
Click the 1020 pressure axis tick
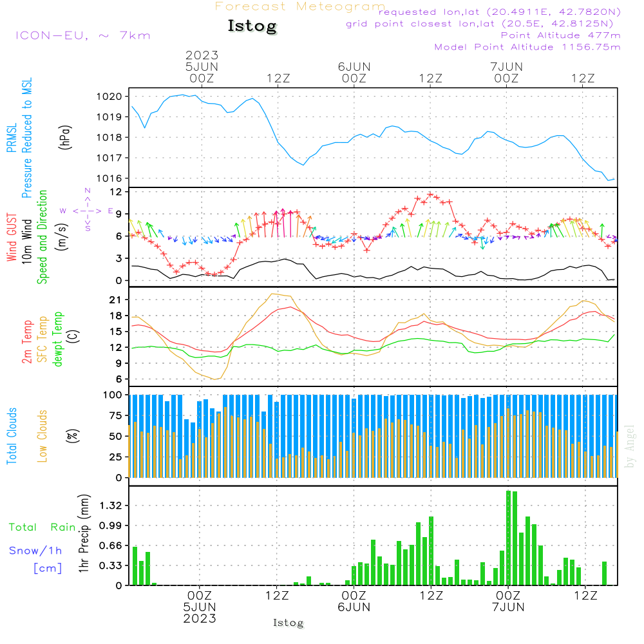pos(109,97)
